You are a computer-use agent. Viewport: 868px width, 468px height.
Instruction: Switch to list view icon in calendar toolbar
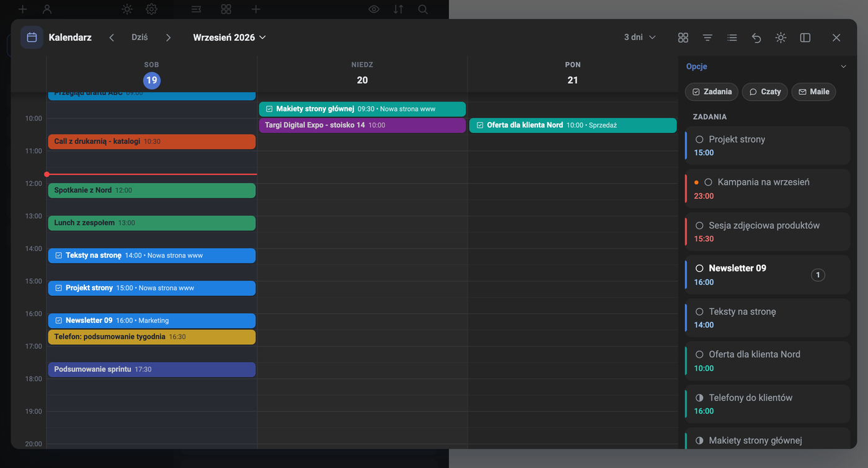[x=732, y=38]
